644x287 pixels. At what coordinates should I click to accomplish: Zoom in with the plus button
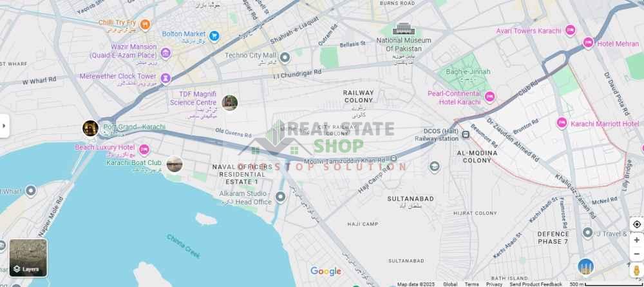(x=637, y=240)
